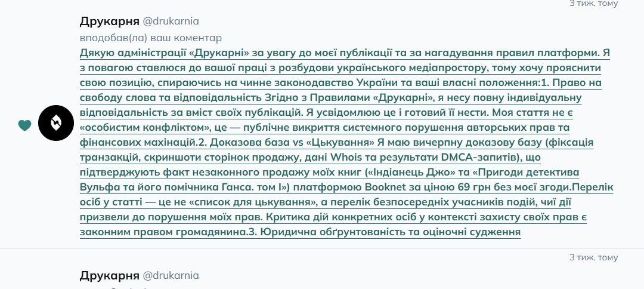Click the "вподобав(ла) ваш коментар" notification text
This screenshot has height=289, width=644.
point(151,38)
